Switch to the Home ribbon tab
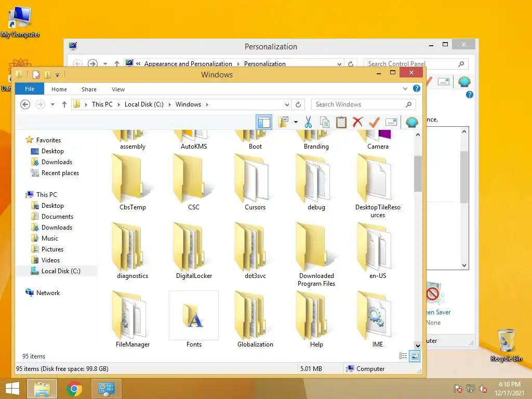 pos(59,89)
